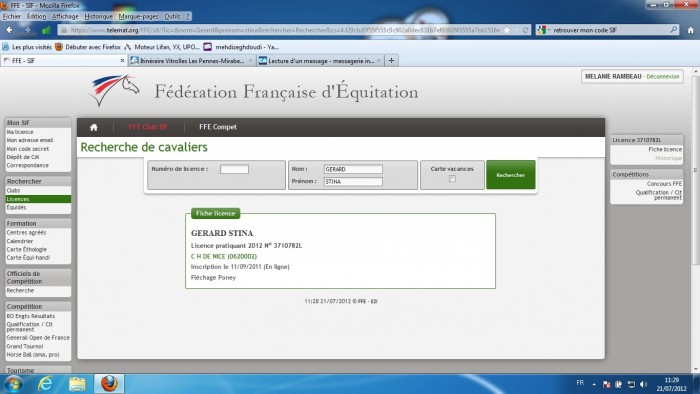Image resolution: width=700 pixels, height=394 pixels.
Task: Show hidden tray icons arrow
Action: tap(594, 384)
